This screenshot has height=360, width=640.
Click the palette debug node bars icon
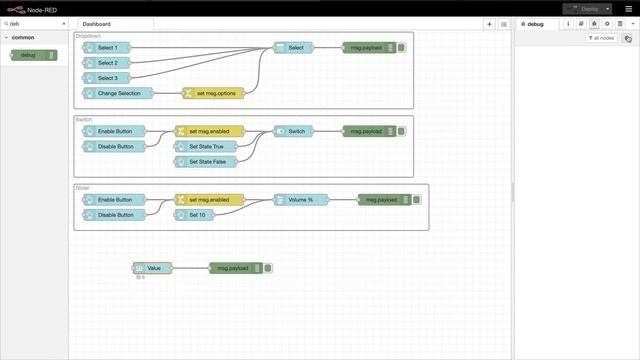click(x=51, y=55)
